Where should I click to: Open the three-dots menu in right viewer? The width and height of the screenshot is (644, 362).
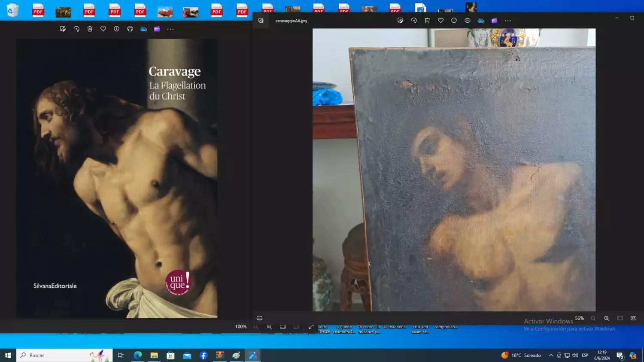click(x=508, y=21)
